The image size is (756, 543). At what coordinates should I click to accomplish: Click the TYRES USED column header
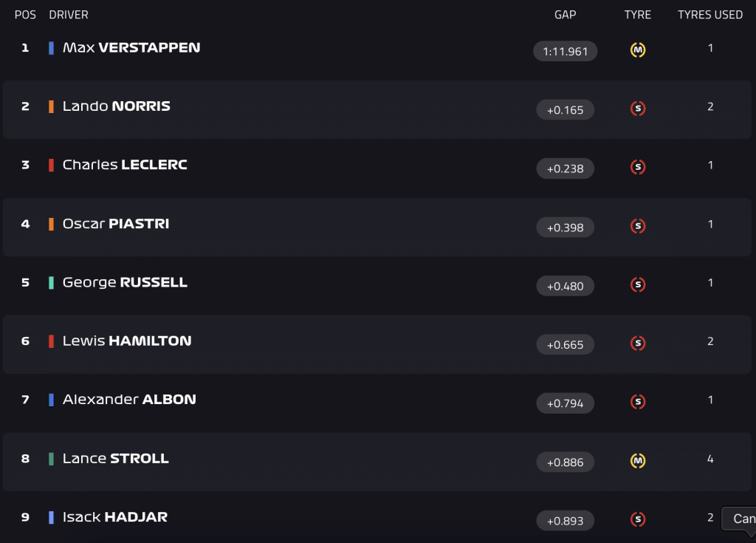pyautogui.click(x=709, y=15)
